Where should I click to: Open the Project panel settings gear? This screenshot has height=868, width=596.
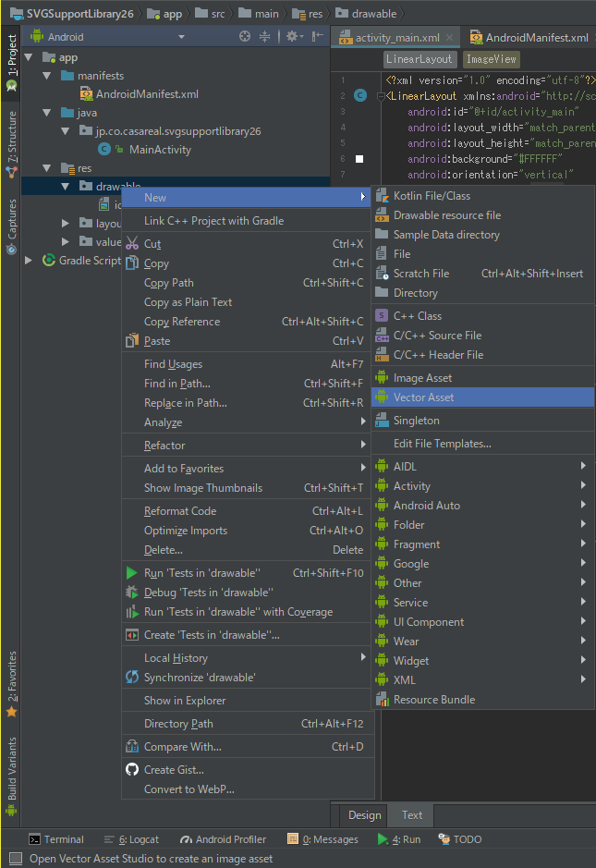[292, 35]
